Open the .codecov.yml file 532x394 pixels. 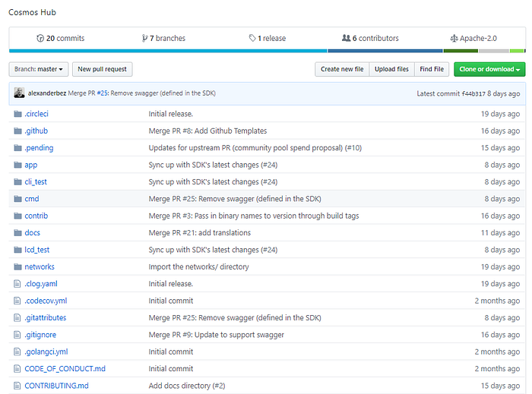(46, 301)
